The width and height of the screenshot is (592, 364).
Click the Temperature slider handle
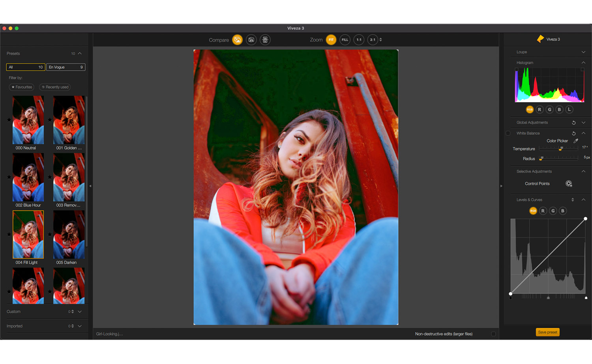click(560, 149)
